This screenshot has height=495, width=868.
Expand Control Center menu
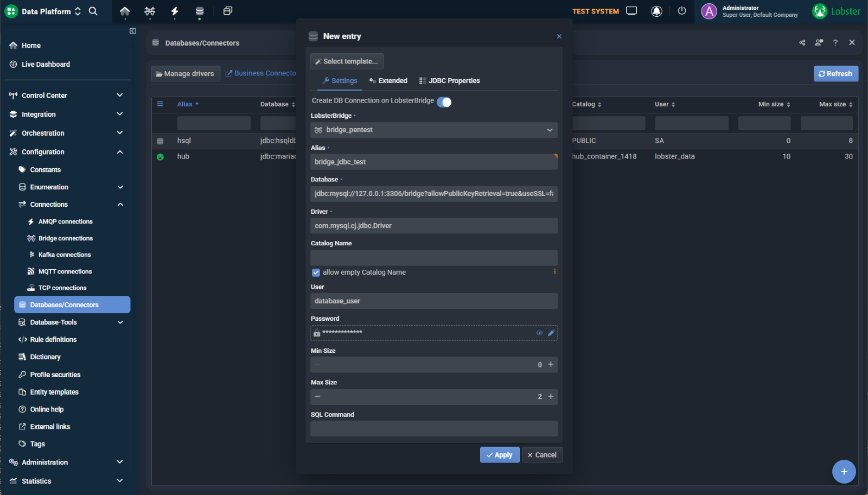click(66, 96)
